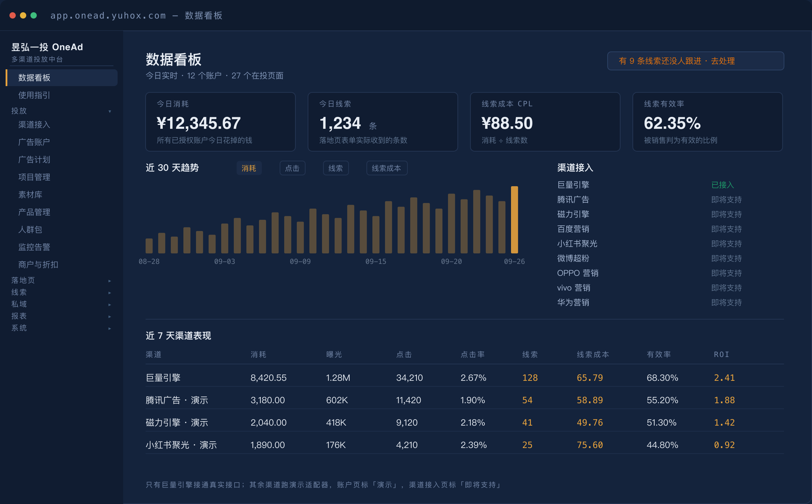Click 磁力引擎 · 演示 table row name
This screenshot has height=504, width=812.
[177, 422]
